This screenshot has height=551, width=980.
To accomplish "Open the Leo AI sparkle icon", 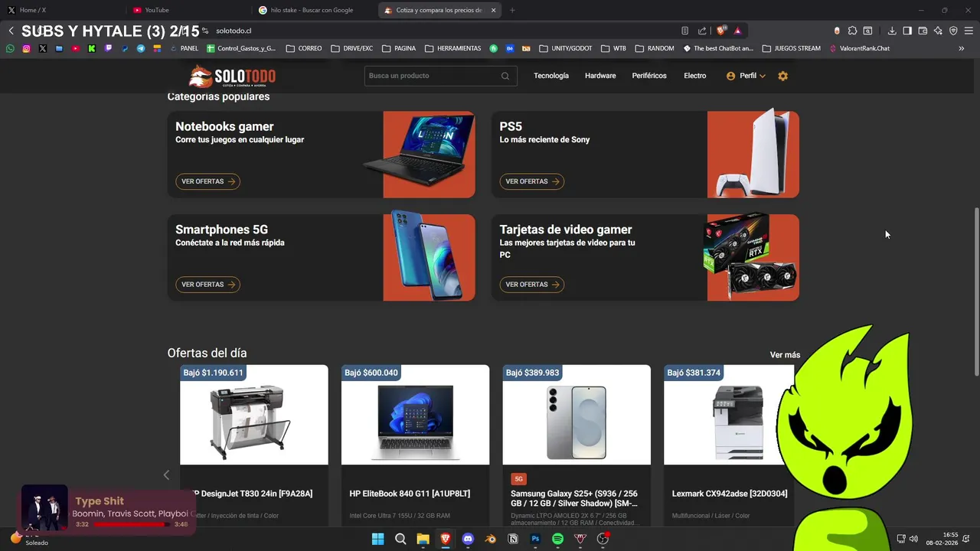I will click(938, 31).
